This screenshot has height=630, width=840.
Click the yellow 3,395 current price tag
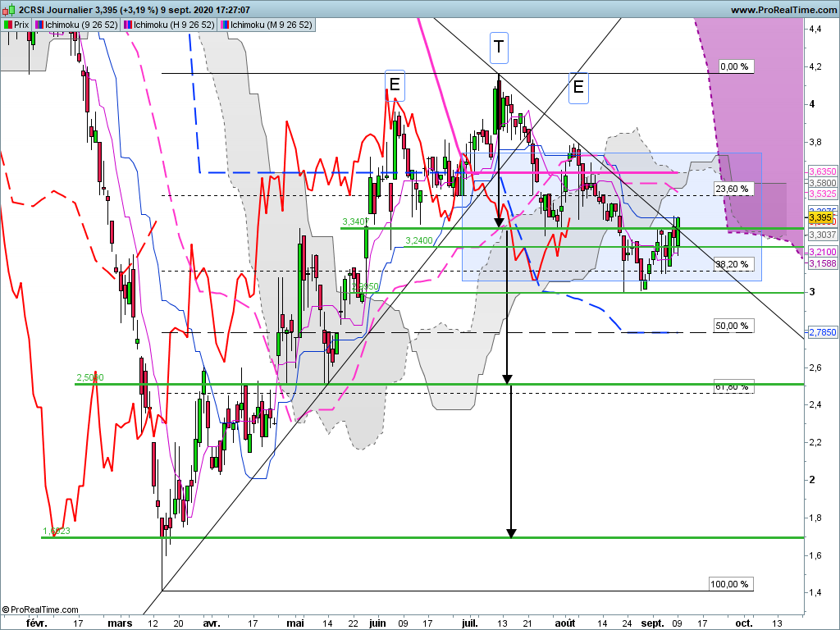821,218
